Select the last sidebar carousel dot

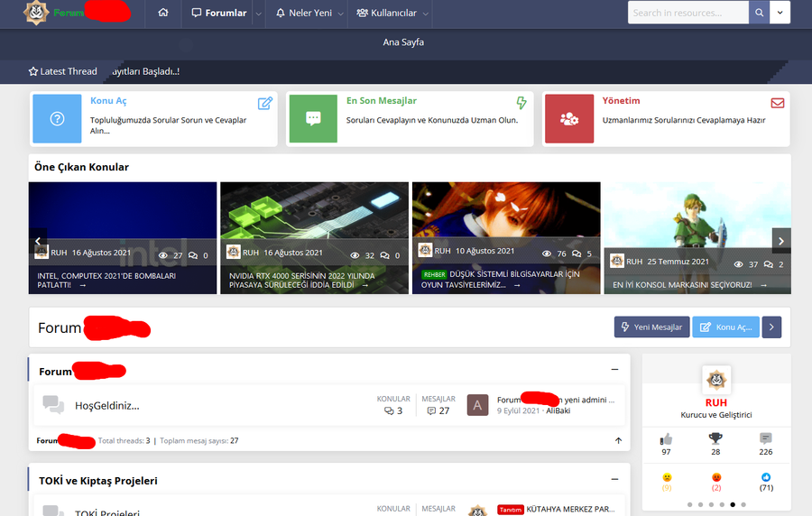click(743, 504)
